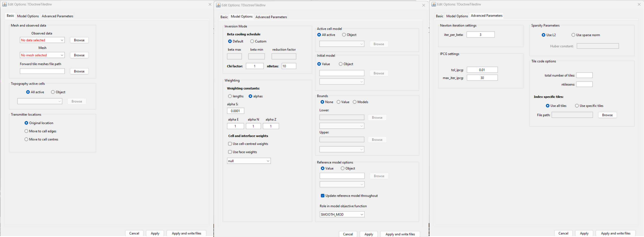This screenshot has width=644, height=237.
Task: Click the iter_per_beta input field
Action: pyautogui.click(x=481, y=35)
